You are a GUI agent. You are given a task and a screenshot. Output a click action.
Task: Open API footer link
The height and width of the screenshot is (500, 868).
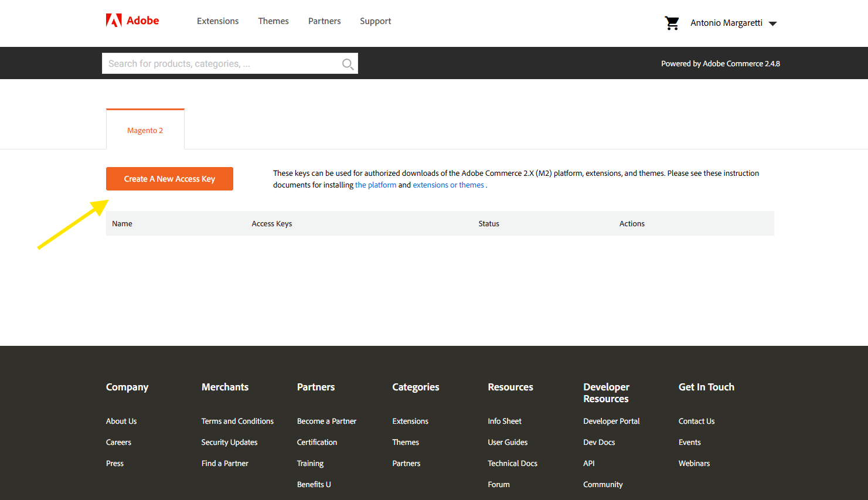589,463
